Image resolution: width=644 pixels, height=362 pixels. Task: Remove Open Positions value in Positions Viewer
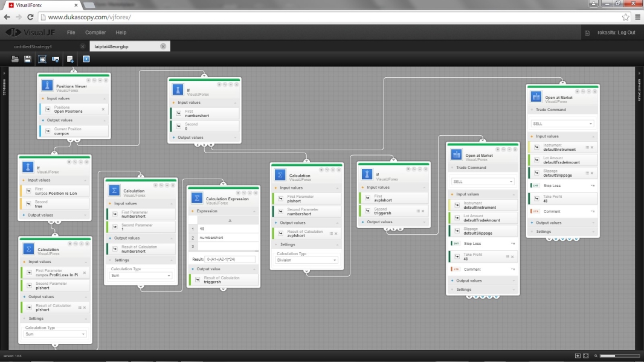[x=103, y=109]
